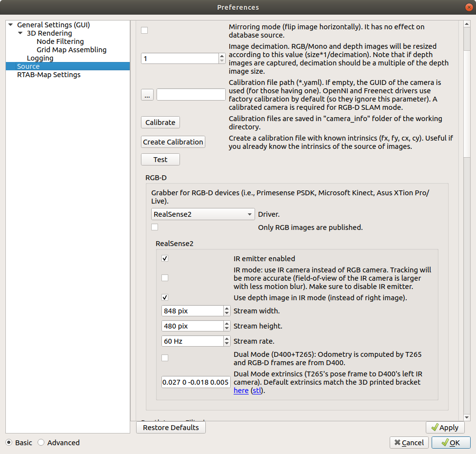Click the Calibrate button
This screenshot has height=454, width=476.
(160, 122)
